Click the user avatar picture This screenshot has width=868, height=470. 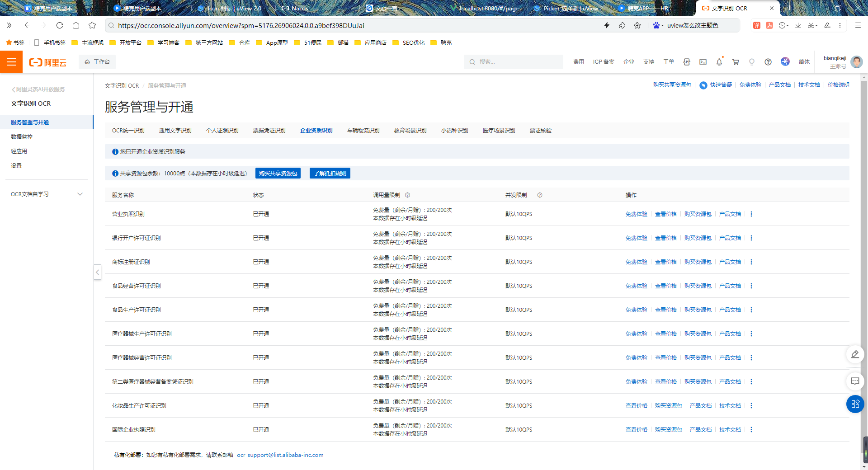856,62
